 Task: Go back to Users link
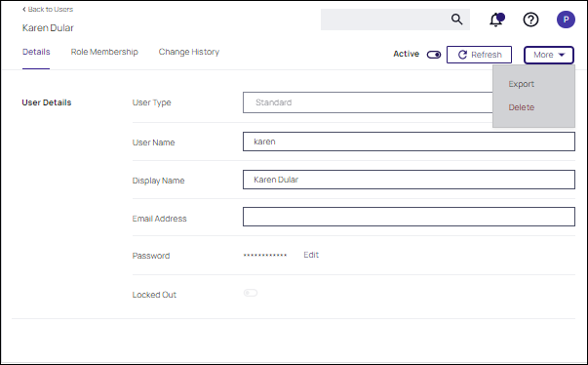[x=48, y=10]
